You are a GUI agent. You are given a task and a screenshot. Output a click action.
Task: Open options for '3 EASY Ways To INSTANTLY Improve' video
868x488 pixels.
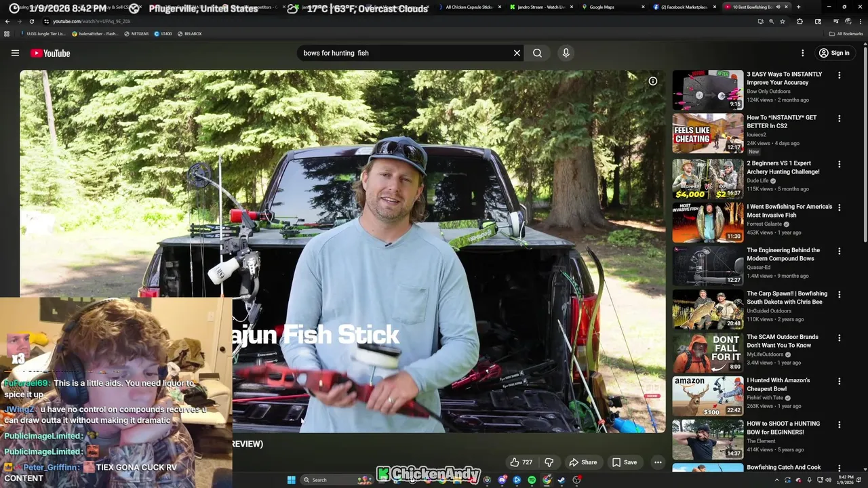[x=839, y=75]
